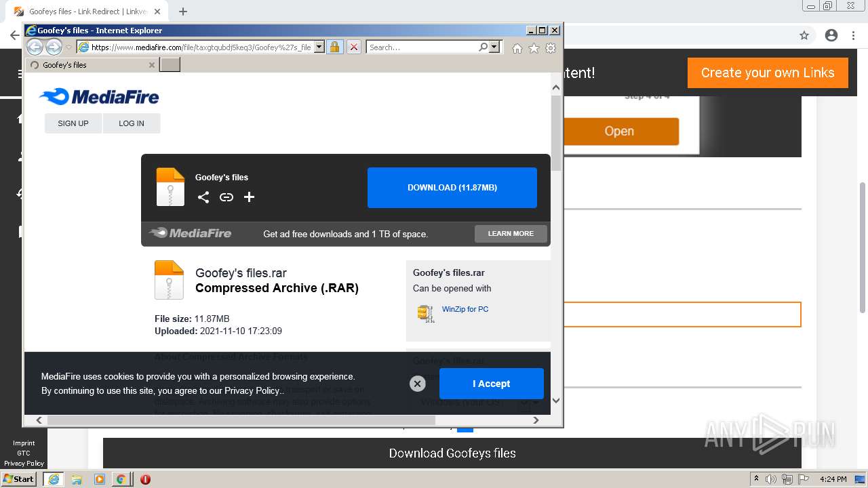Click the red X stop loading button
The image size is (868, 488).
(x=354, y=47)
